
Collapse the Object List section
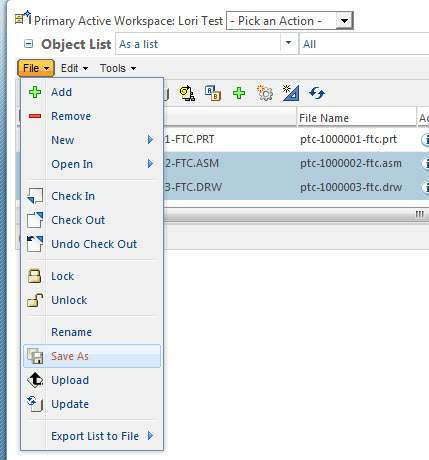tap(29, 44)
